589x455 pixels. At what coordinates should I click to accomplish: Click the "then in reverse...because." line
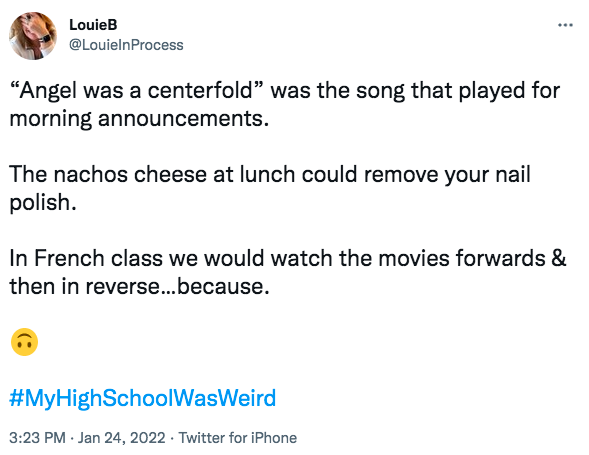139,286
